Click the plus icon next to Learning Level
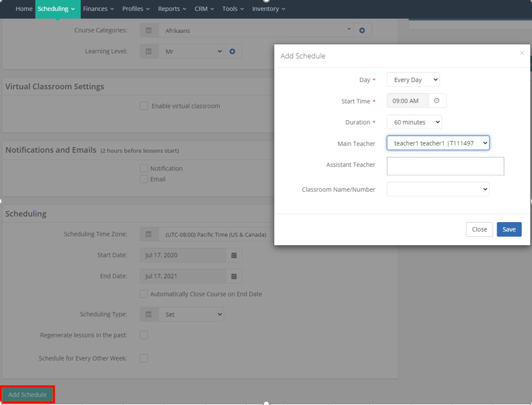532x405 pixels. click(233, 51)
